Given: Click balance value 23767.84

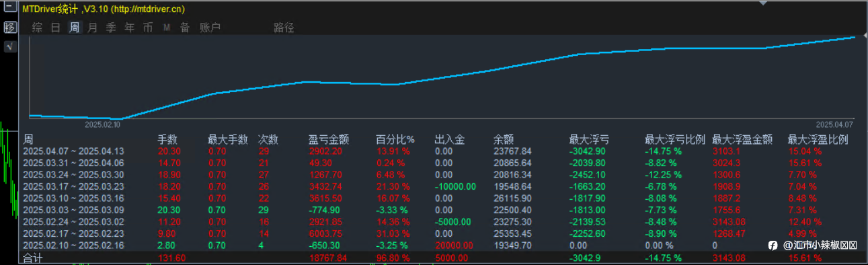Looking at the screenshot, I should (512, 151).
